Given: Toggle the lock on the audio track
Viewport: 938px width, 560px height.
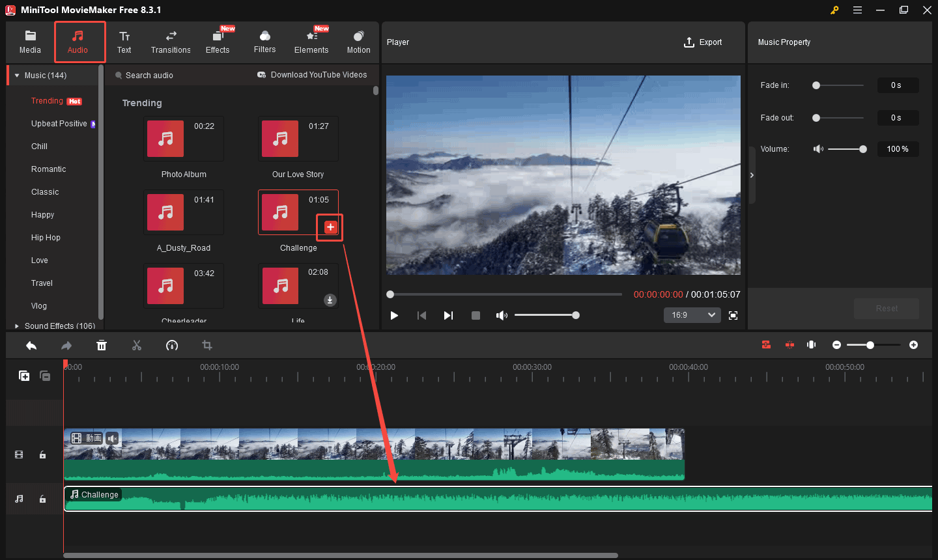Looking at the screenshot, I should 42,499.
